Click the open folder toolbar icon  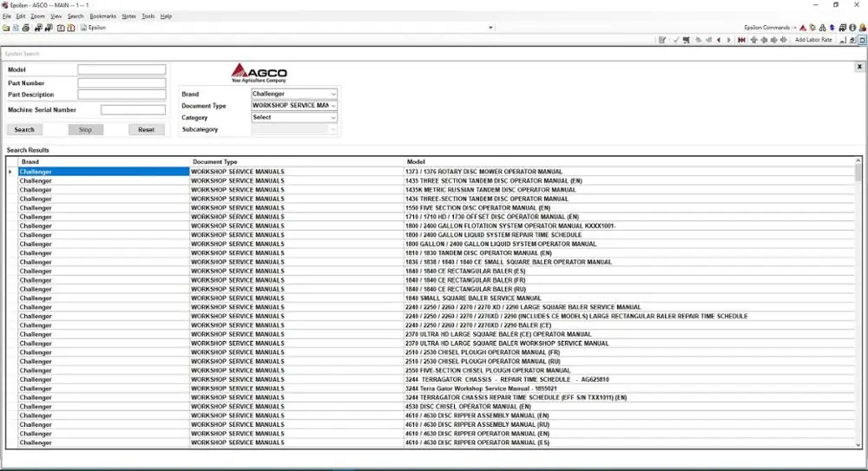tap(5, 28)
